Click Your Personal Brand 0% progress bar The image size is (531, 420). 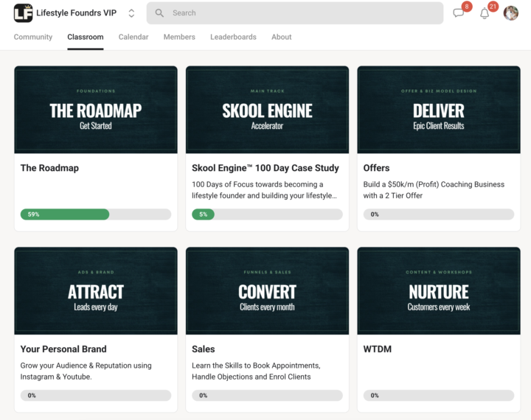click(x=96, y=395)
